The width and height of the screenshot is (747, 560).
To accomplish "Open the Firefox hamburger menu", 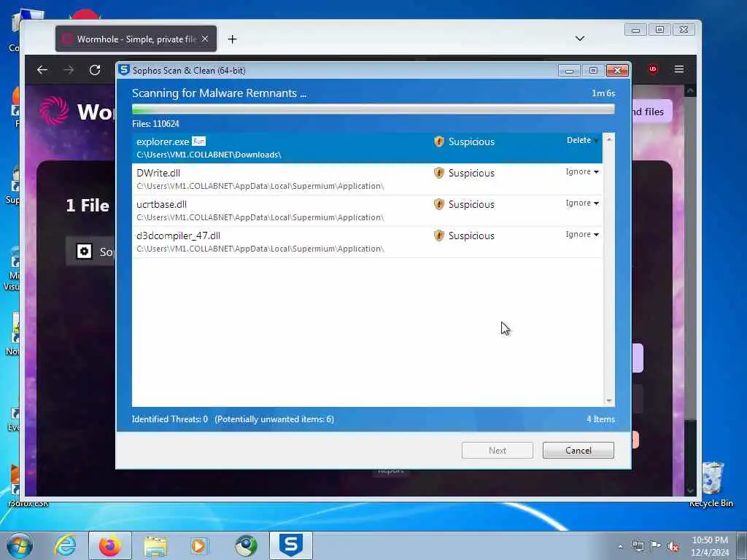I will point(679,69).
